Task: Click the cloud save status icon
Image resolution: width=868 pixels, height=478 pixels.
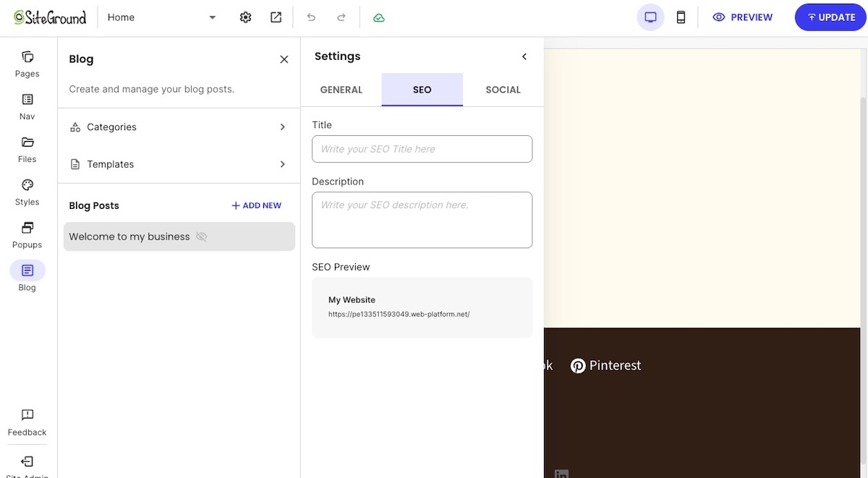Action: coord(379,17)
